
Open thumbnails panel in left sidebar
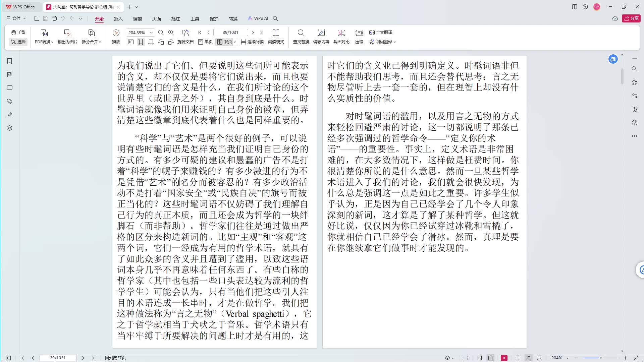click(10, 74)
